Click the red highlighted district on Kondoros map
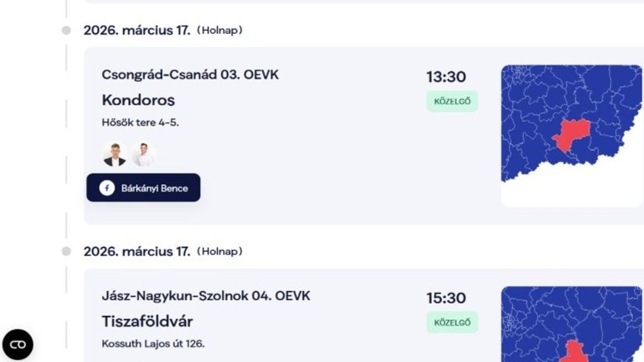 point(571,135)
